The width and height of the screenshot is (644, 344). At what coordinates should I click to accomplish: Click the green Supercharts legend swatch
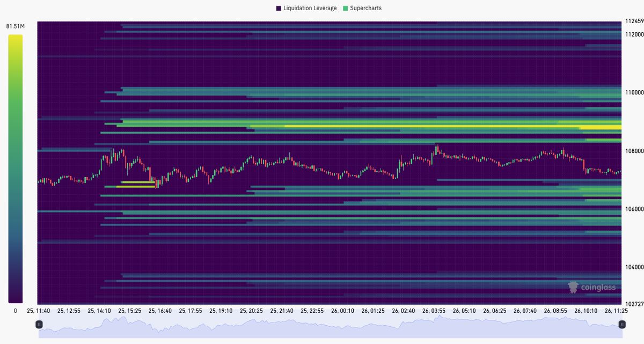(345, 8)
